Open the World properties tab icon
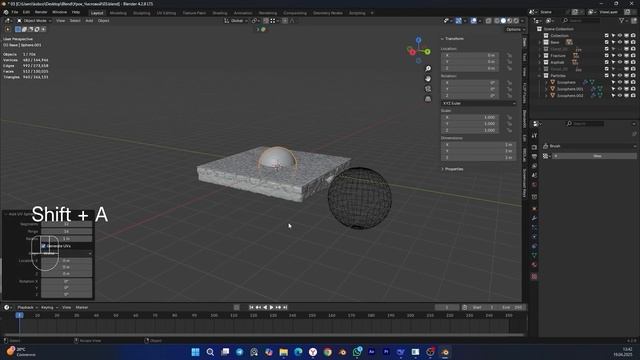The height and width of the screenshot is (360, 640). [x=534, y=185]
